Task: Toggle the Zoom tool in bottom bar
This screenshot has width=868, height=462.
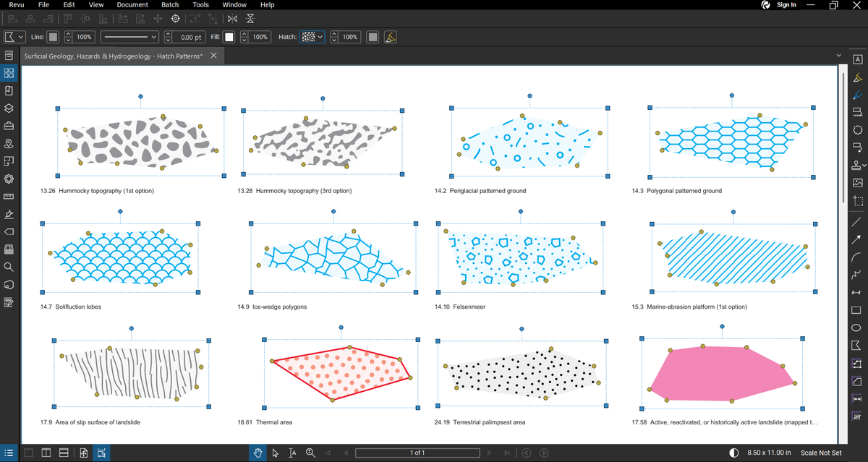Action: point(310,453)
